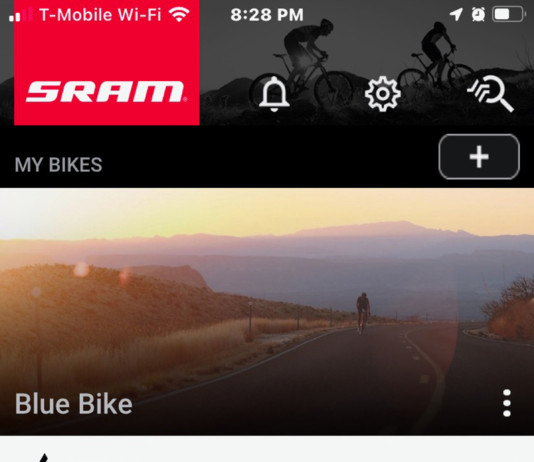Tap the cyclist riding on the road
The image size is (534, 462).
click(x=363, y=313)
